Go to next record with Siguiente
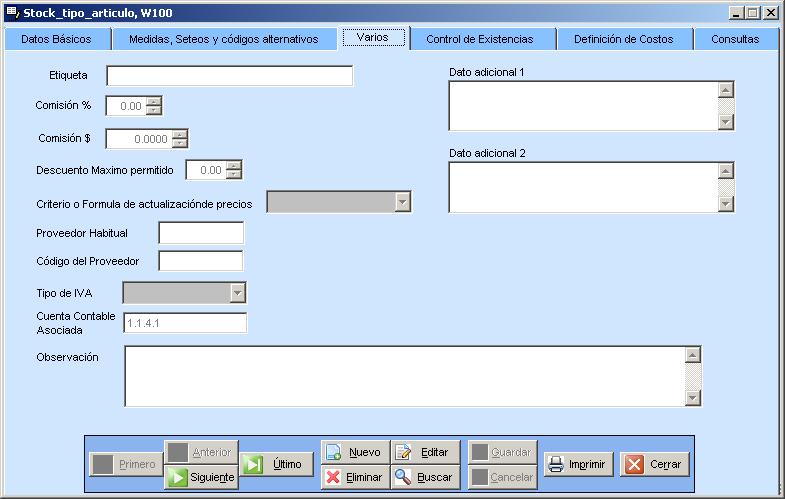 click(201, 477)
